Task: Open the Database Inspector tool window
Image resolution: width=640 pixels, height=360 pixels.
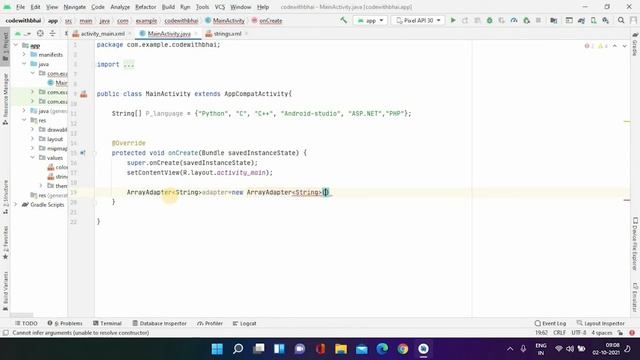Action: click(160, 323)
